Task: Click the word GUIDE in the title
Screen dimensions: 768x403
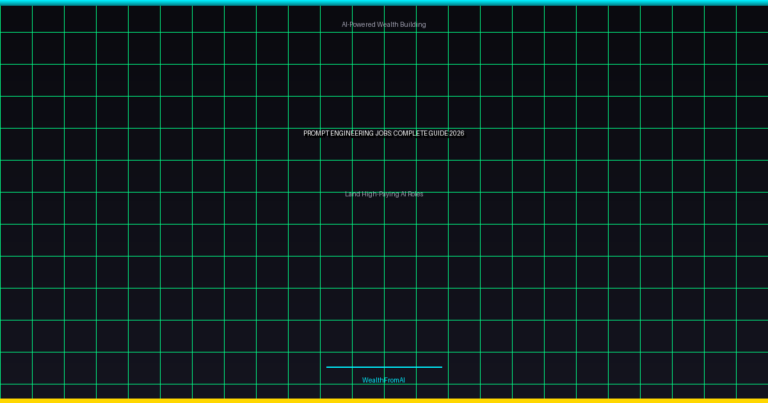Action: pos(439,133)
